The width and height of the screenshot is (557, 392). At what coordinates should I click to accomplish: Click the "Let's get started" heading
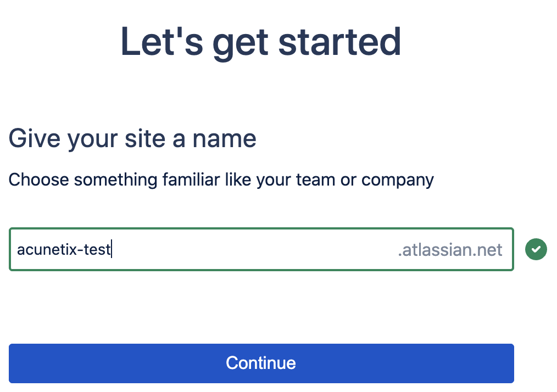(261, 42)
